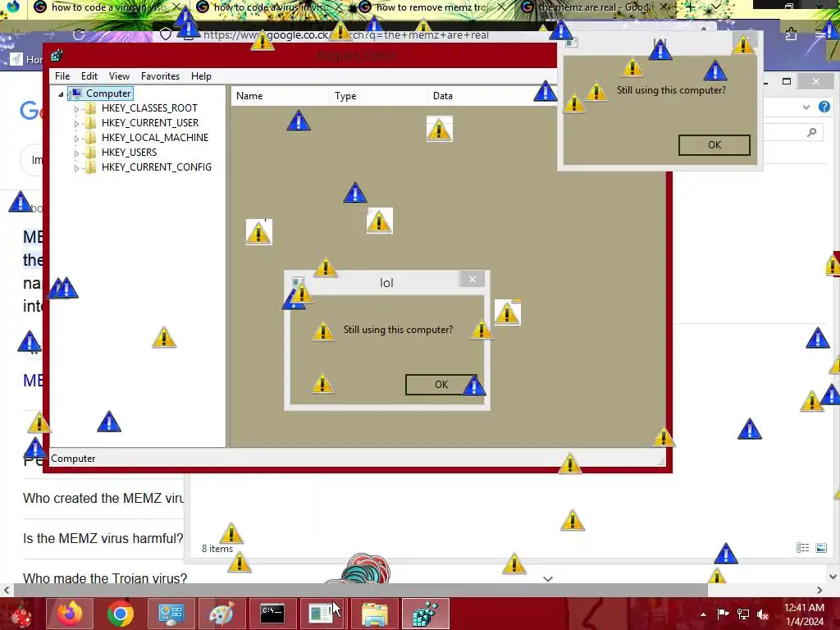Click the shield tracking protection icon
Screen dimensions: 840x630
(x=166, y=34)
